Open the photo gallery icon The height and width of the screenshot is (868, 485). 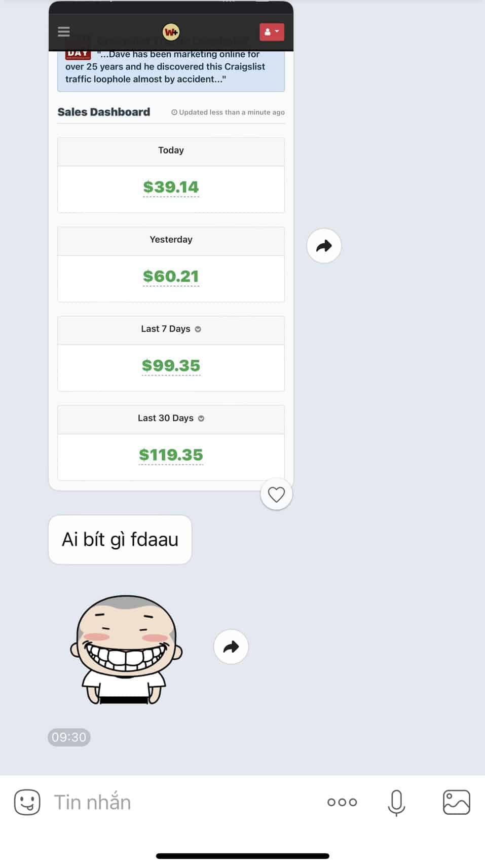tap(457, 802)
